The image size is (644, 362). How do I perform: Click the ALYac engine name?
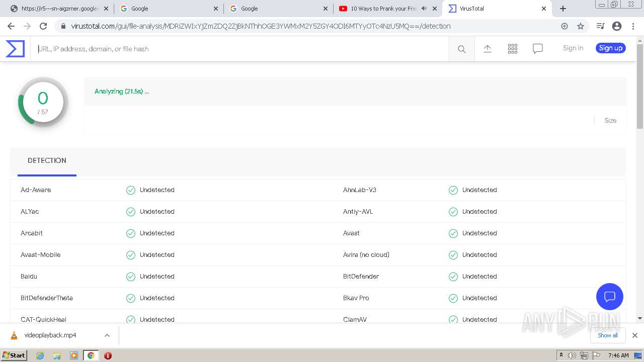(x=30, y=212)
